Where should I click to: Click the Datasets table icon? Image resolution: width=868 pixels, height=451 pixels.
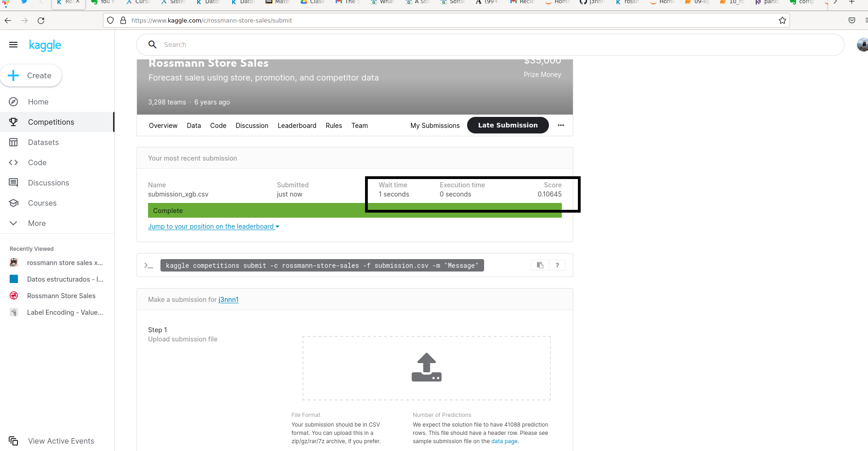pos(13,142)
